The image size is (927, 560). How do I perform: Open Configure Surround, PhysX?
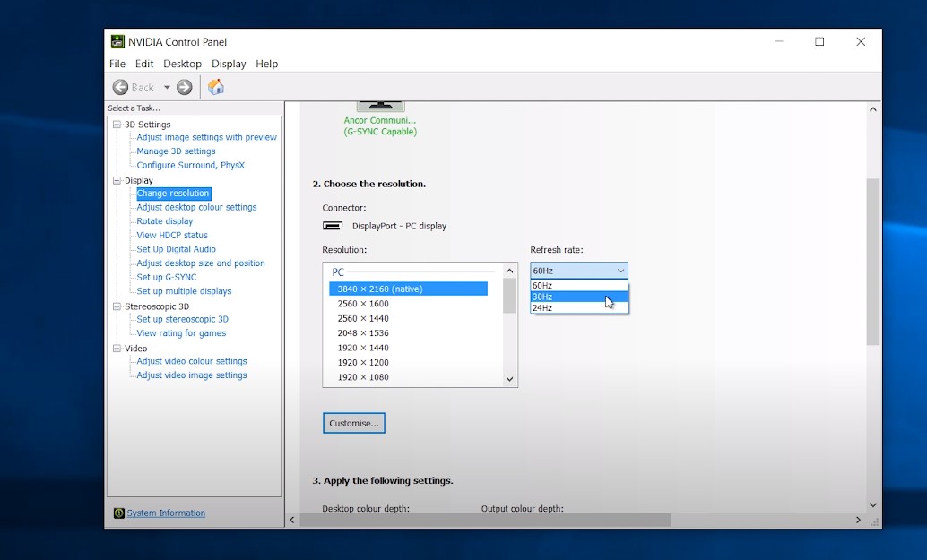190,166
